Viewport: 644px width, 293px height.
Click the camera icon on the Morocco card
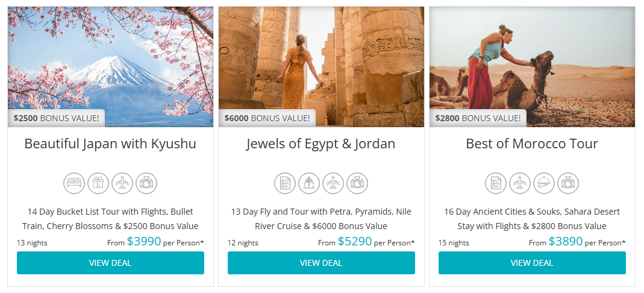coord(568,183)
